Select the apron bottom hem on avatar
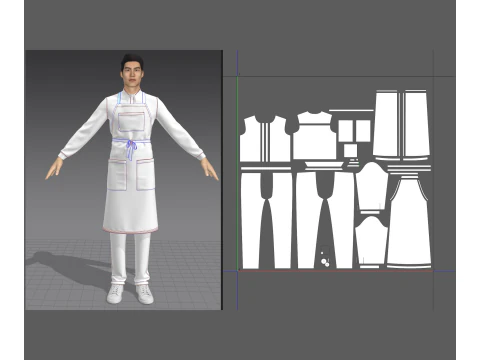 (x=130, y=230)
